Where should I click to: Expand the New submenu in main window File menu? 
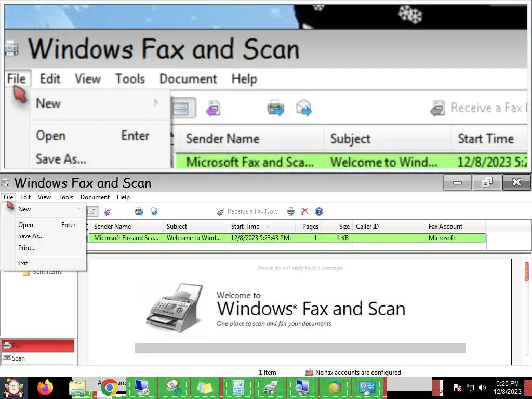(x=50, y=209)
